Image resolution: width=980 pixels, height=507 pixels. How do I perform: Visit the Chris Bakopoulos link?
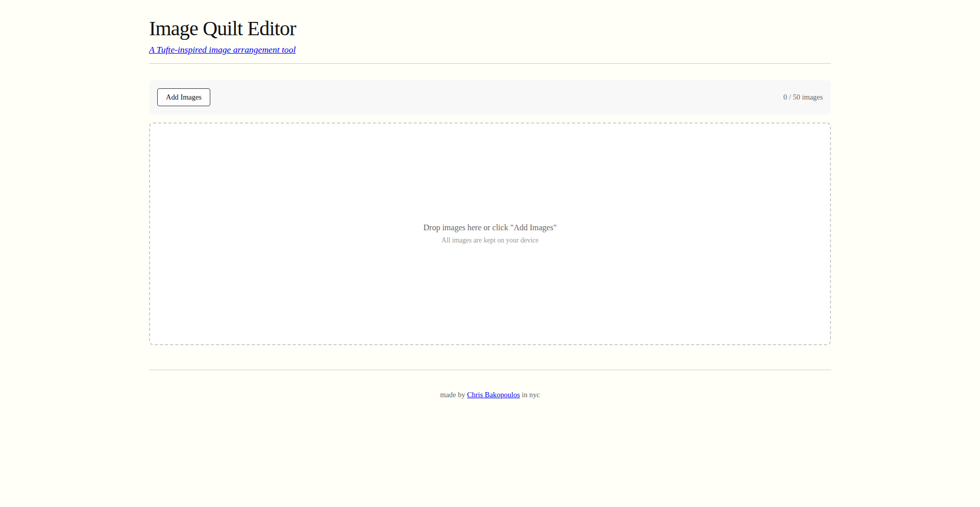tap(493, 395)
